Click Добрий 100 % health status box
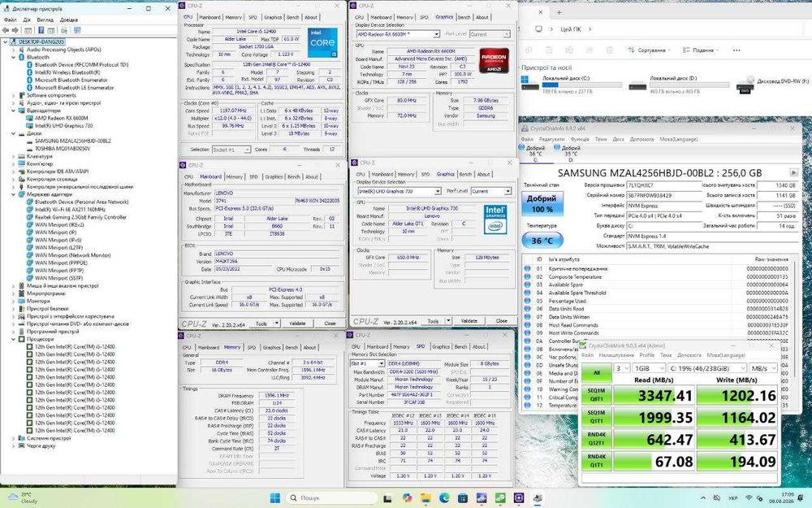 point(542,204)
